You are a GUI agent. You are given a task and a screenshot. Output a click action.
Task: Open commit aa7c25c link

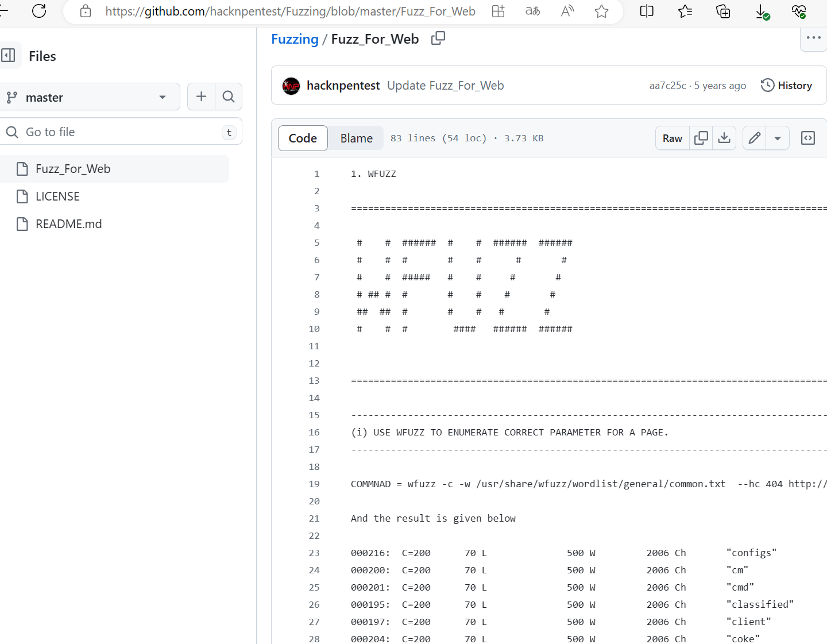pyautogui.click(x=667, y=86)
